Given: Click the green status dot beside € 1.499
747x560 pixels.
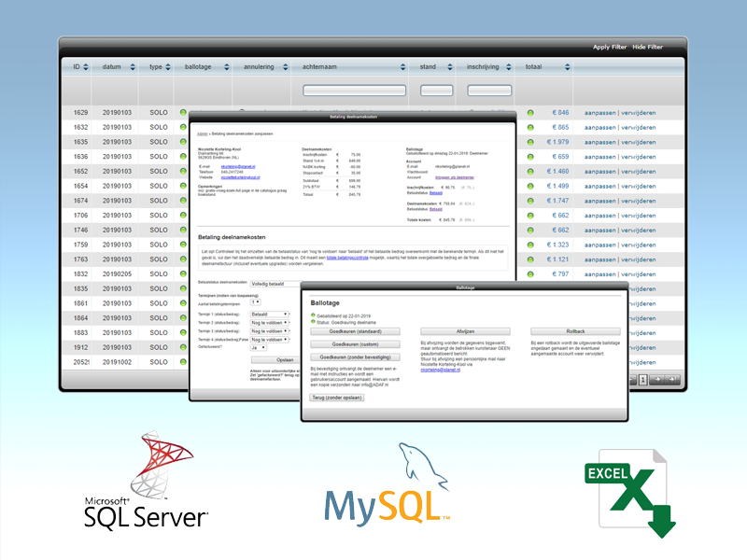Looking at the screenshot, I should coord(530,186).
